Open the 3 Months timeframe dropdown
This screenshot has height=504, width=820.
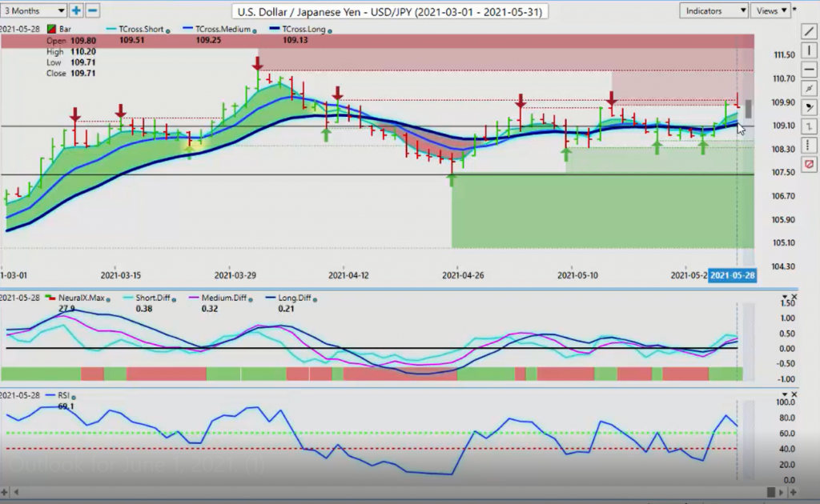tap(34, 10)
